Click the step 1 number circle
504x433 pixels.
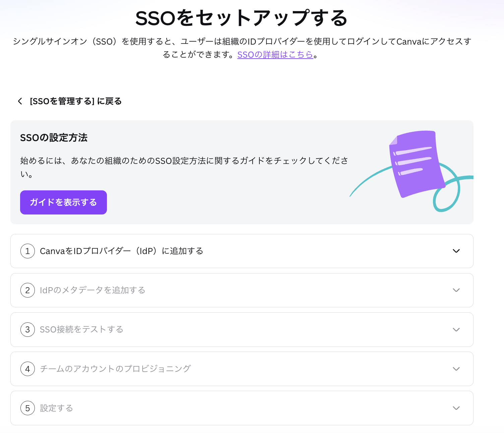[27, 251]
